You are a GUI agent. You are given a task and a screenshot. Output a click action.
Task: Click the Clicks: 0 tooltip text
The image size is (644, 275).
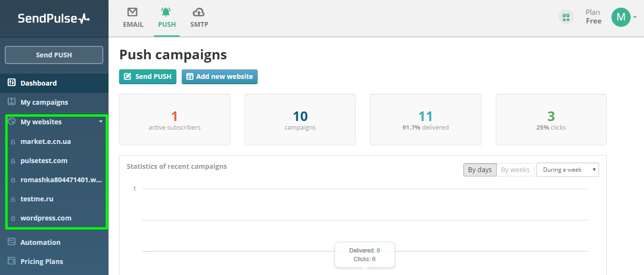coord(365,259)
